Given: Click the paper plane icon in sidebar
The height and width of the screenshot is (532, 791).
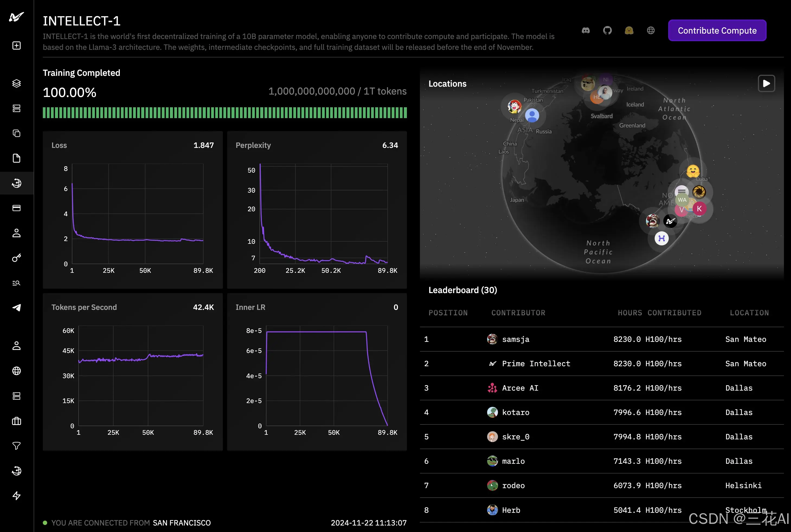Looking at the screenshot, I should (16, 308).
